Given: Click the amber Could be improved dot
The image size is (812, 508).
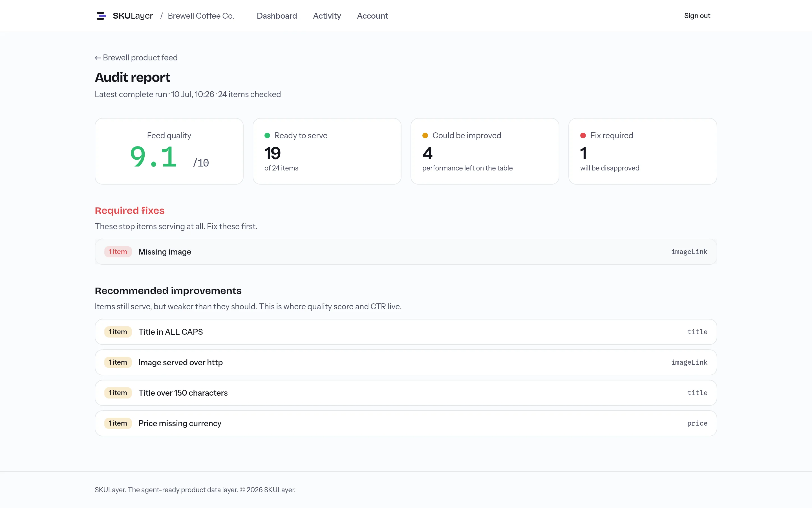Looking at the screenshot, I should pyautogui.click(x=425, y=135).
